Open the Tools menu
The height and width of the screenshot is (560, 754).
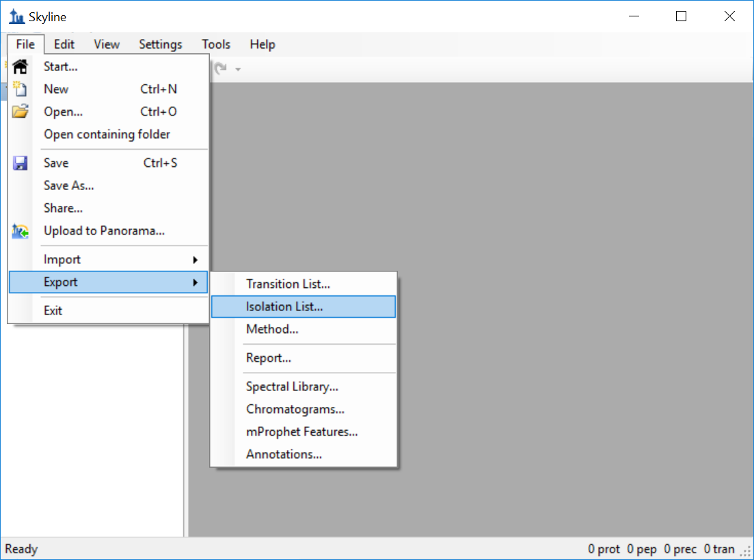pyautogui.click(x=216, y=44)
